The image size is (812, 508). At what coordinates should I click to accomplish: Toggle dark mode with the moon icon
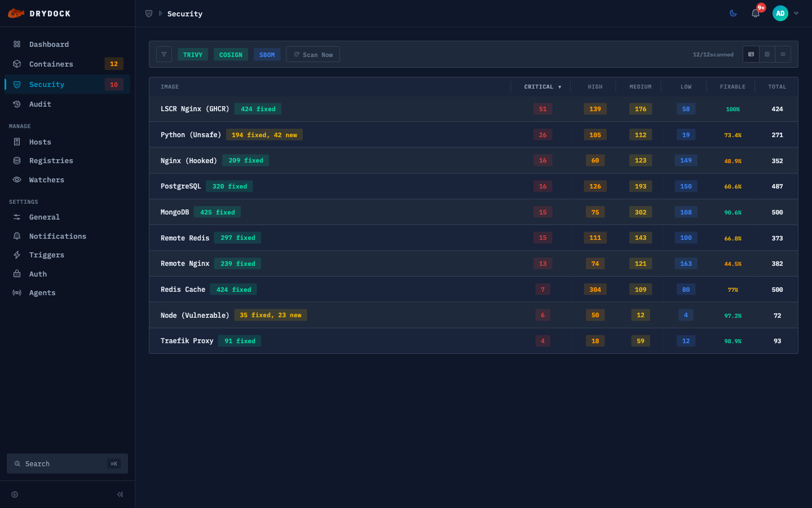tap(733, 14)
